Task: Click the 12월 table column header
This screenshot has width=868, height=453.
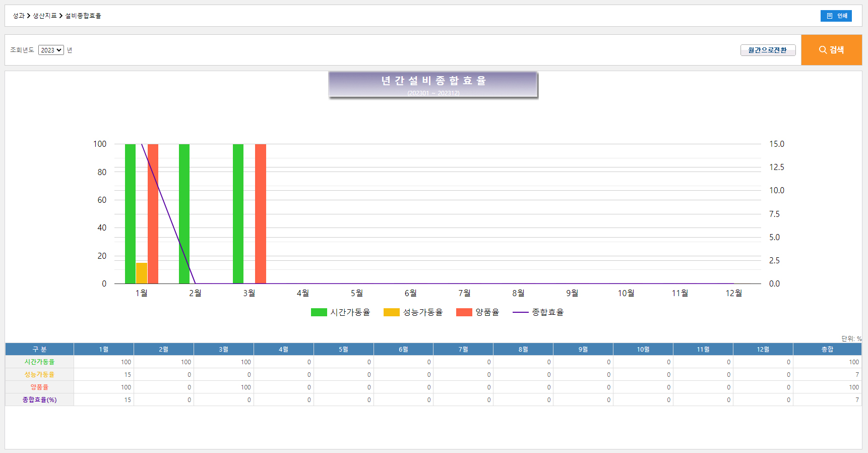Action: click(x=763, y=349)
